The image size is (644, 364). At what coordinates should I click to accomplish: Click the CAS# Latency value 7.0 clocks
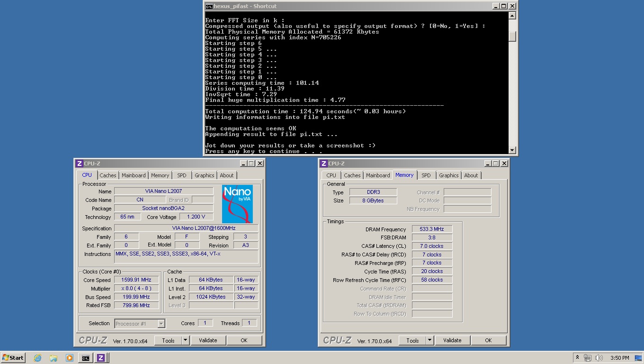coord(432,246)
